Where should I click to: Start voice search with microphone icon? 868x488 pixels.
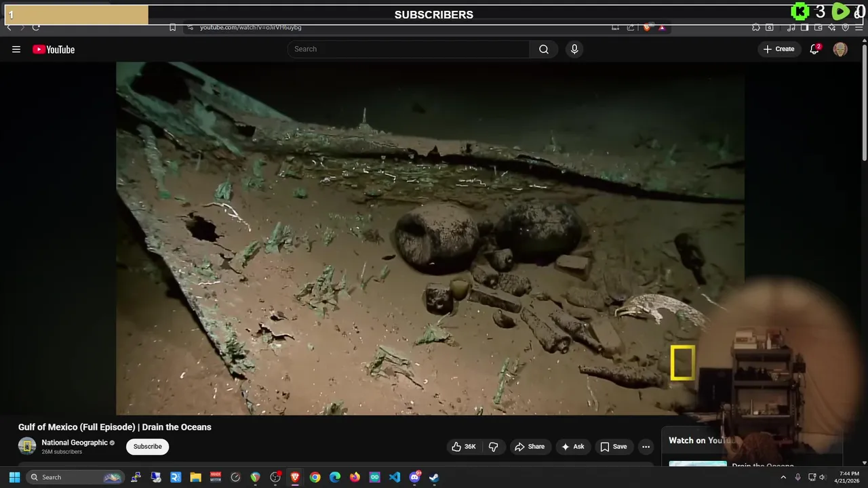pos(574,49)
